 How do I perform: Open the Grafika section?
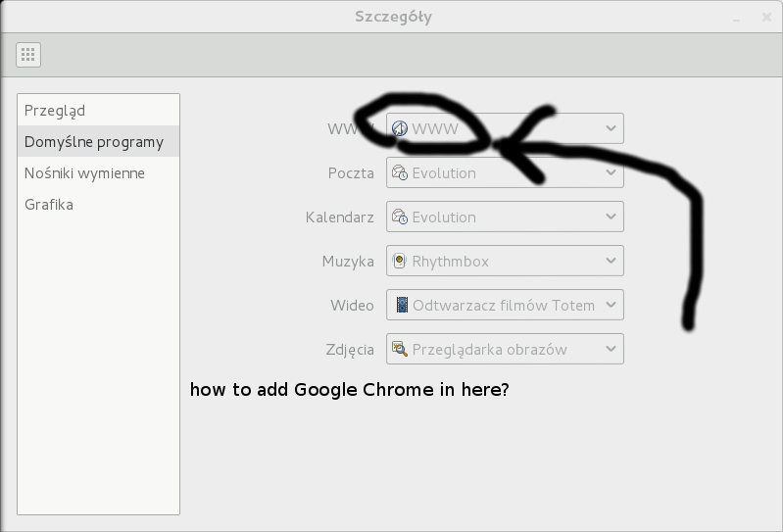click(49, 205)
